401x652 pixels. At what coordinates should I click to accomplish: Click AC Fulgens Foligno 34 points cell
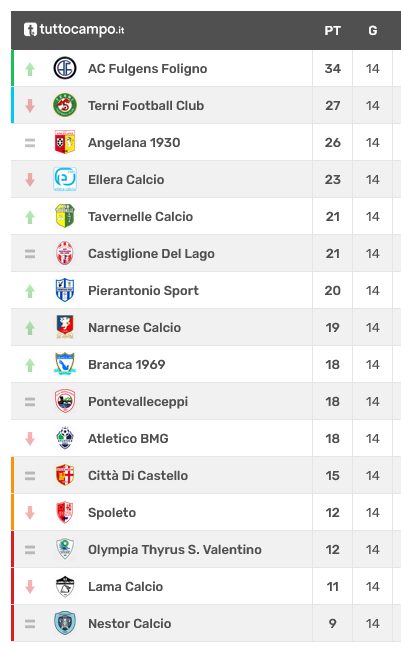[332, 68]
